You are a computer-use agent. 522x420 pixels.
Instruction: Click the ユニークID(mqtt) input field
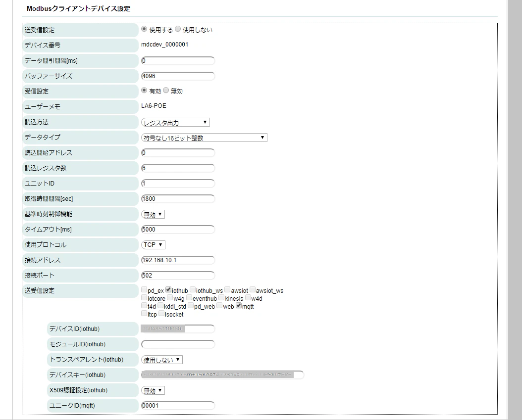point(178,405)
